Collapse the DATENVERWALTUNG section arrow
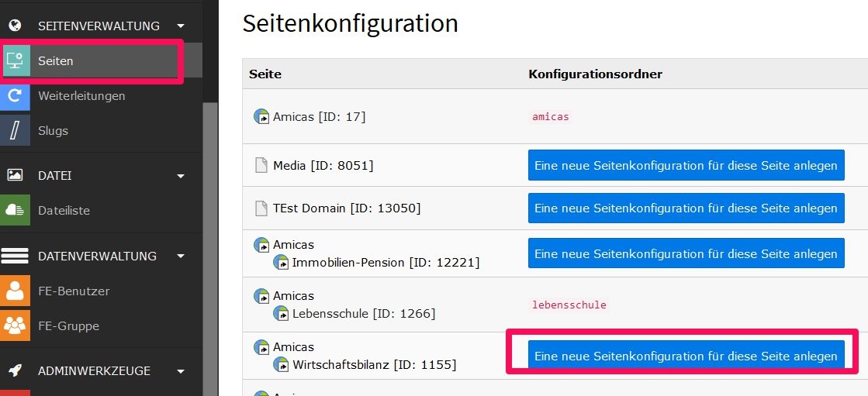Viewport: 868px width, 396px height. coord(181,256)
